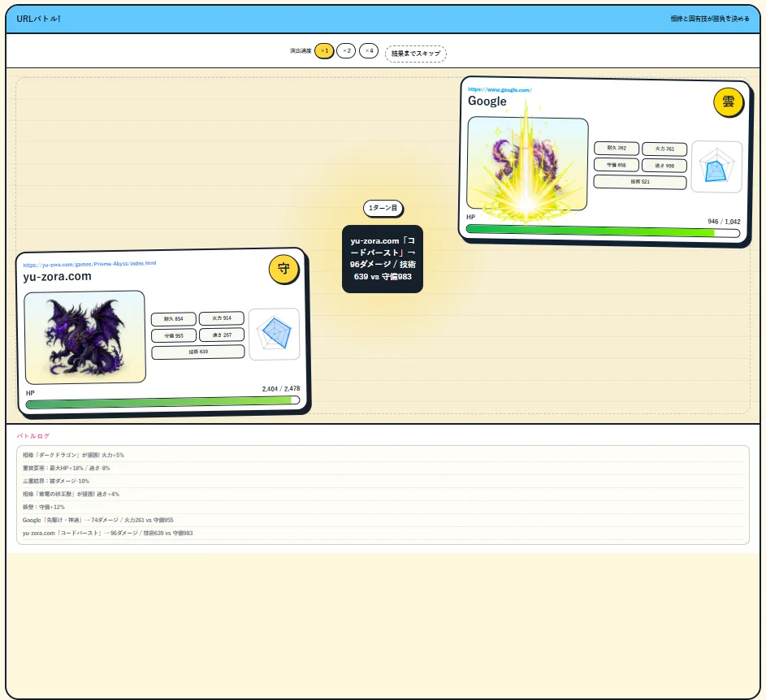Select the 被ダメージ-10% log entry
766x700 pixels.
[x=383, y=482]
